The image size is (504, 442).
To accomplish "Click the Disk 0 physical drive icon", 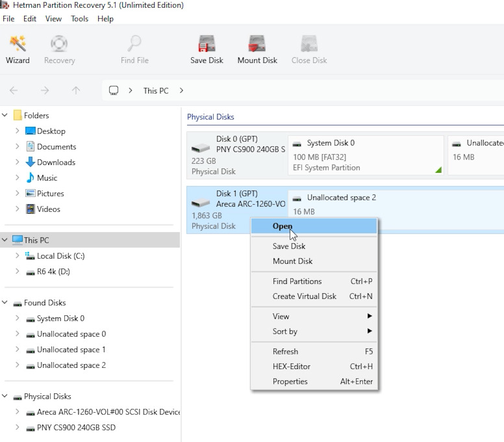I will tap(201, 148).
